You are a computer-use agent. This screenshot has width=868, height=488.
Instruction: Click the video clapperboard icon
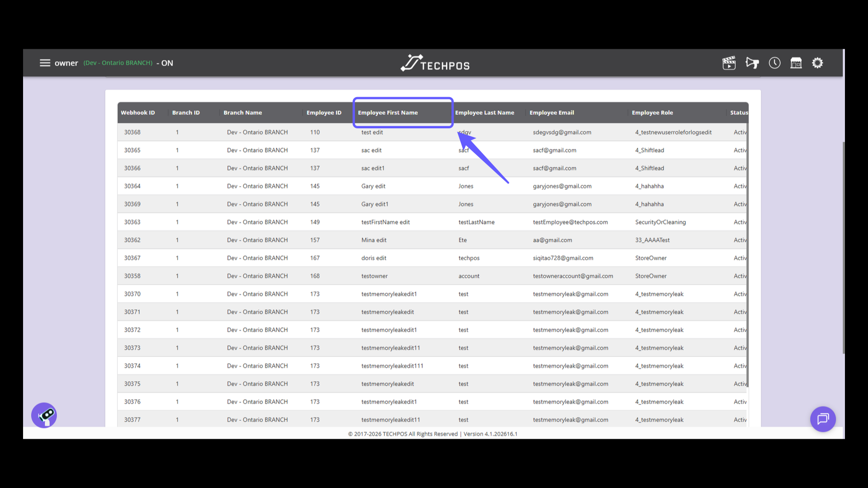[729, 63]
